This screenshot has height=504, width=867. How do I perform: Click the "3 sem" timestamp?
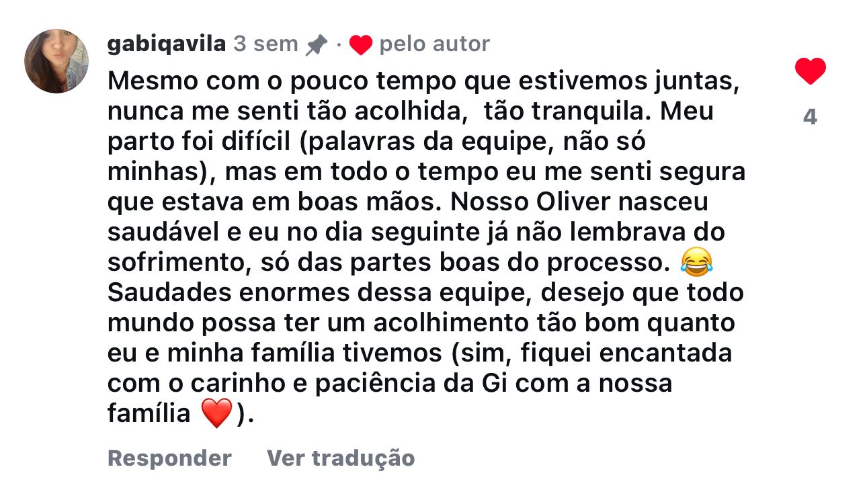265,44
